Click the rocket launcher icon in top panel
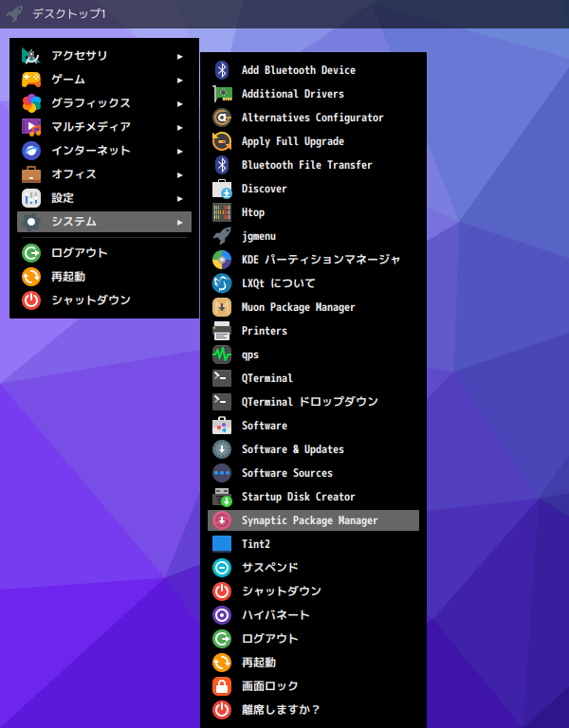569x728 pixels. point(14,13)
